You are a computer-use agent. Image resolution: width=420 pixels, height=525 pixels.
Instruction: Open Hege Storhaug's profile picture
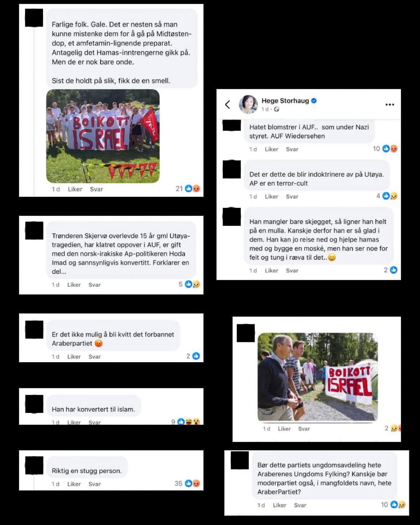(248, 104)
